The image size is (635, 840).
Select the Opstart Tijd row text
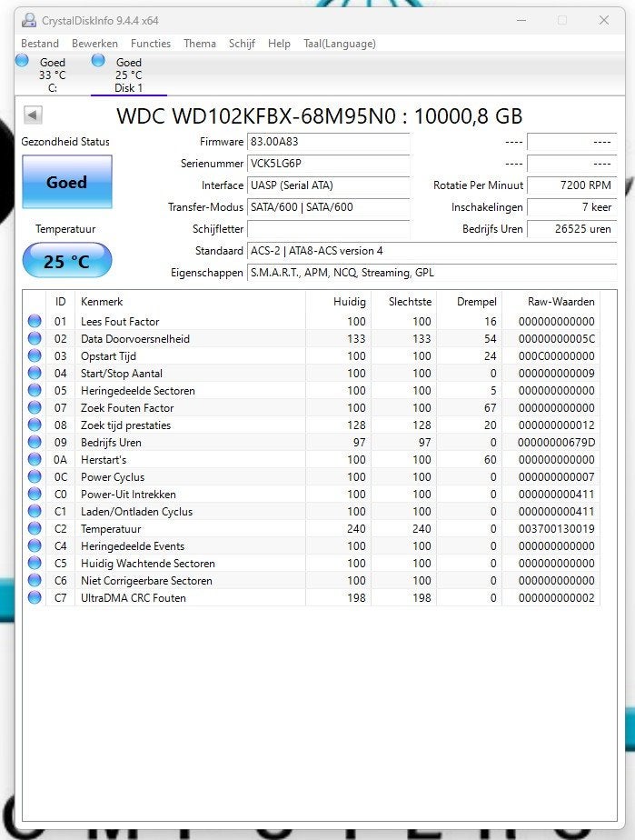click(x=108, y=356)
